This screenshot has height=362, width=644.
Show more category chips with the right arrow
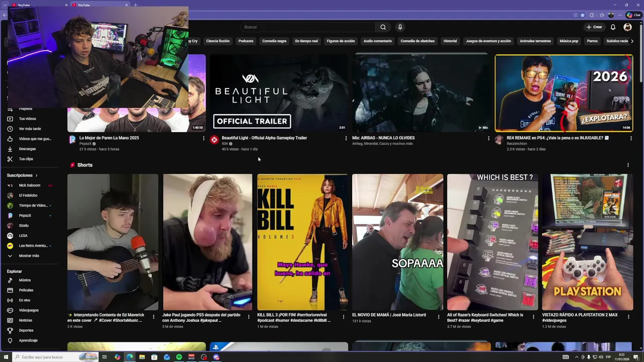click(632, 41)
